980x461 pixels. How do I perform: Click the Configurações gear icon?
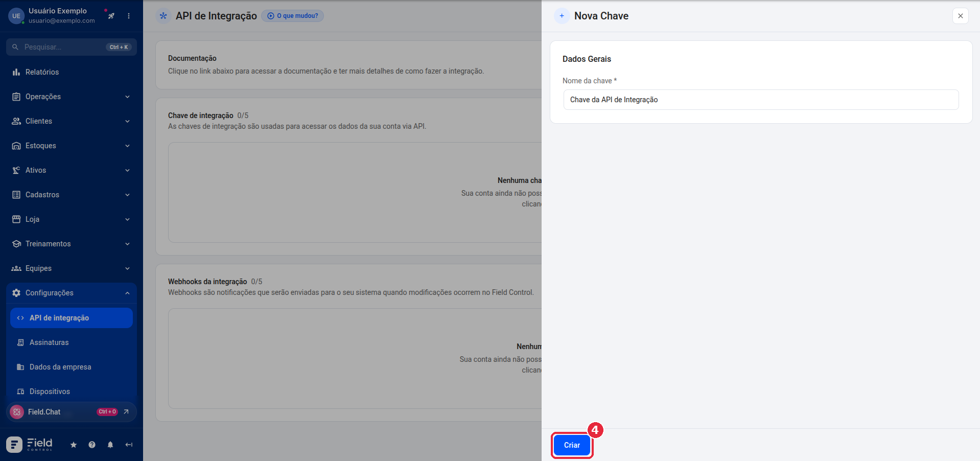click(16, 293)
